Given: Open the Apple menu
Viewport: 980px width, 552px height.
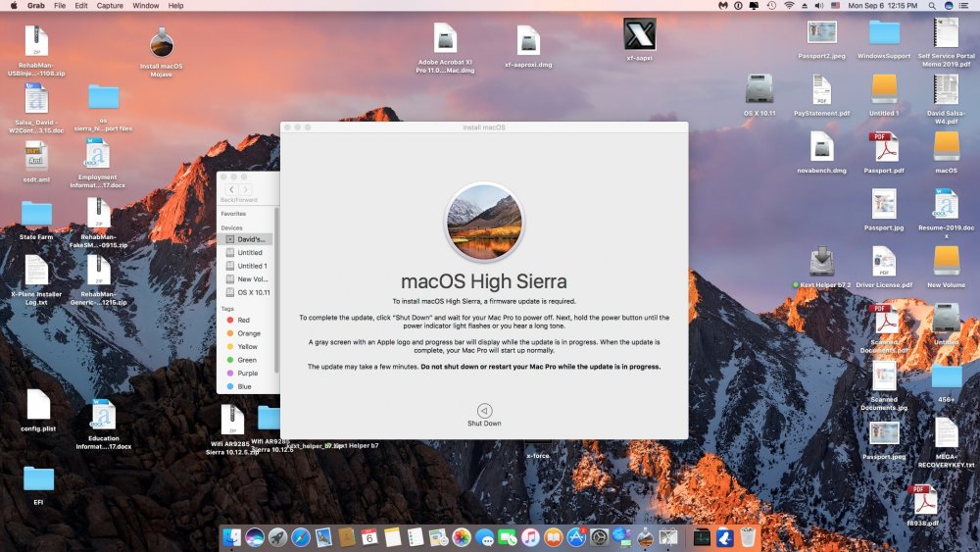Looking at the screenshot, I should tap(14, 6).
